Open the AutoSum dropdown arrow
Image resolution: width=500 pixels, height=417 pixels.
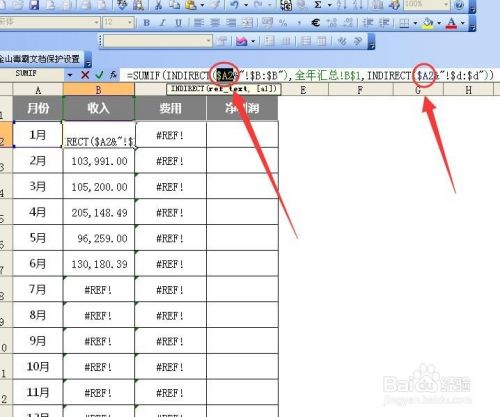pyautogui.click(x=329, y=5)
